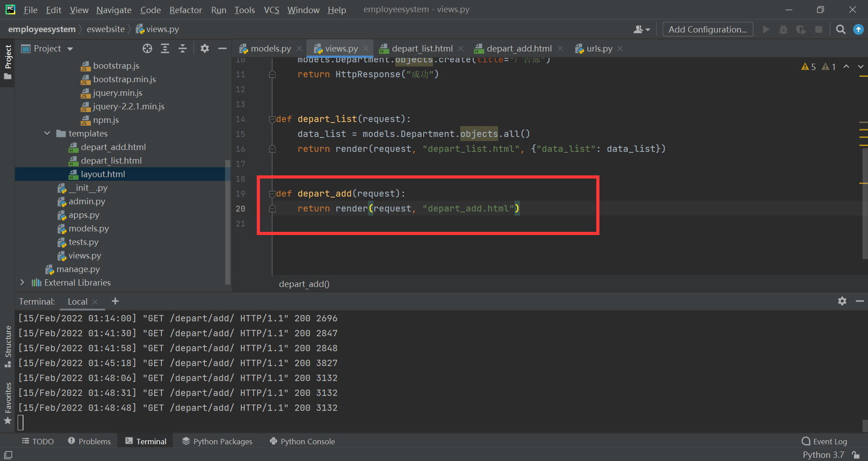Close the views.py editor tab
868x461 pixels.
(366, 48)
